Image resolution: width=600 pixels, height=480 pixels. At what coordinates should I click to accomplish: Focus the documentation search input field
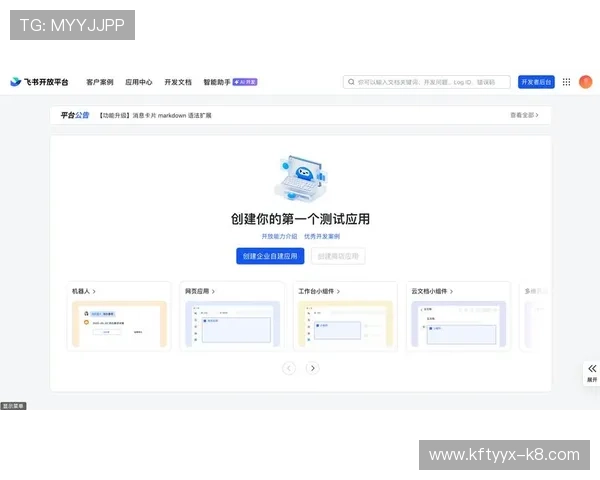point(427,82)
